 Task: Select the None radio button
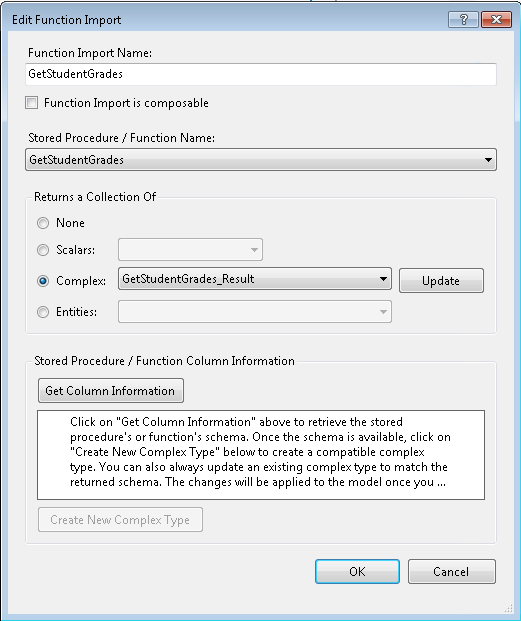tap(43, 223)
